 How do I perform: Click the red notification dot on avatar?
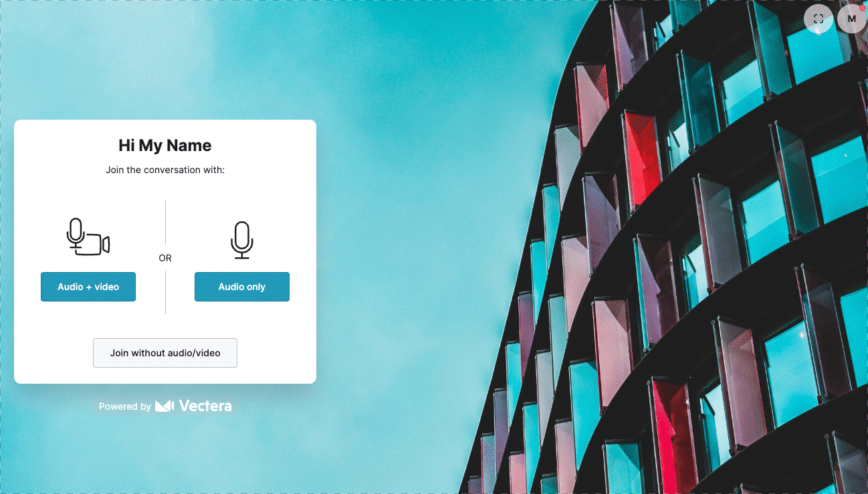[862, 8]
